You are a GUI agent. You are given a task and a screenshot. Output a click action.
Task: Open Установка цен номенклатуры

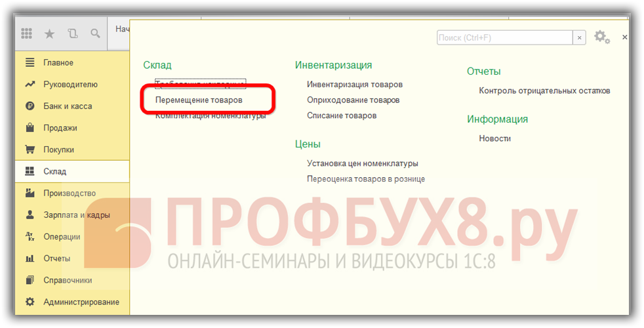pos(362,164)
